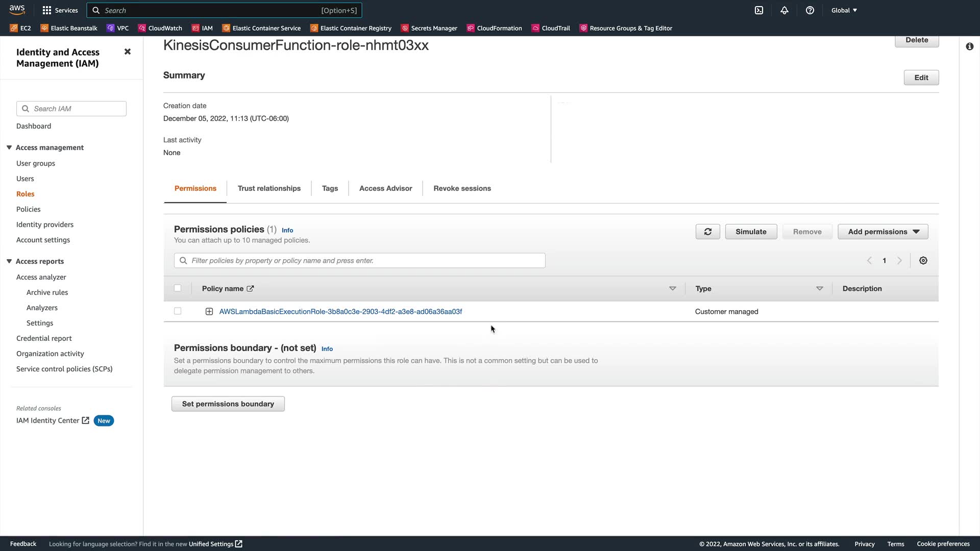Open the Services grid menu
This screenshot has width=980, height=551.
coord(47,10)
